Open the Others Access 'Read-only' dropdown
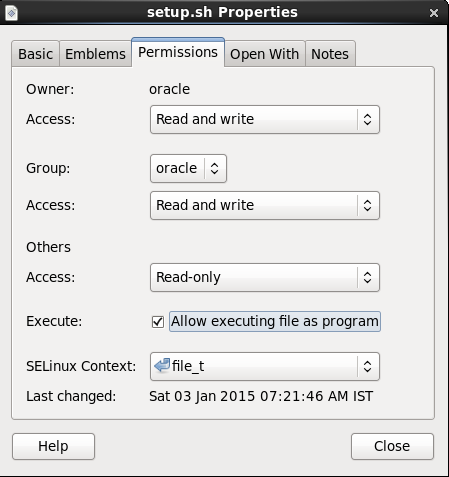The height and width of the screenshot is (477, 449). pyautogui.click(x=265, y=277)
